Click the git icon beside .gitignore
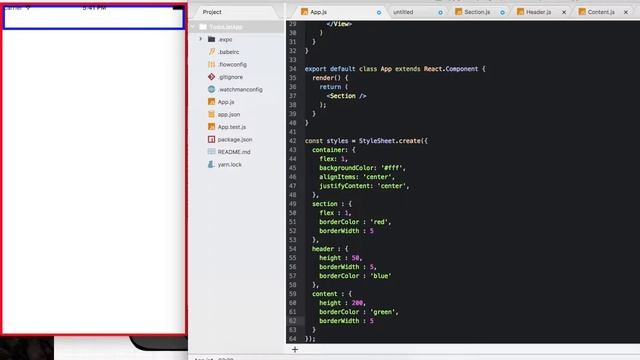Screen dimensions: 640x360 (x=211, y=77)
